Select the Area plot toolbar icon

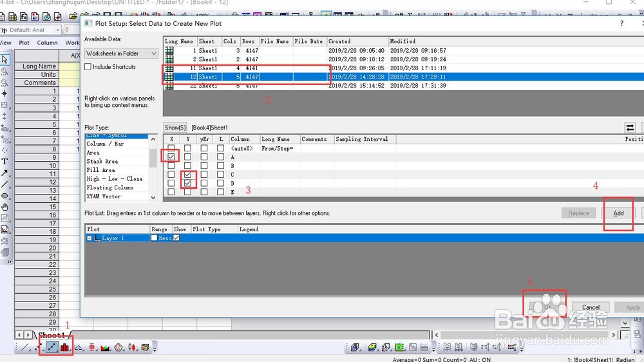(105, 348)
